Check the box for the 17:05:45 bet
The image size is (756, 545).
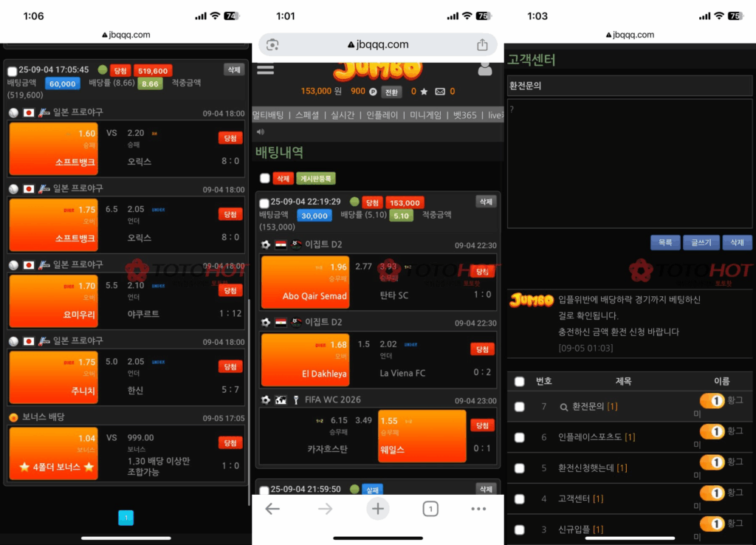(x=12, y=72)
